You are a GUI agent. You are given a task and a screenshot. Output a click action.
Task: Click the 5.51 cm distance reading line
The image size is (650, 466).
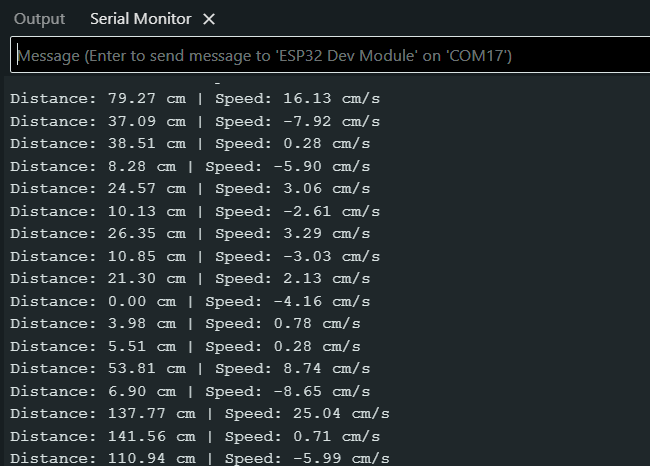tap(185, 346)
